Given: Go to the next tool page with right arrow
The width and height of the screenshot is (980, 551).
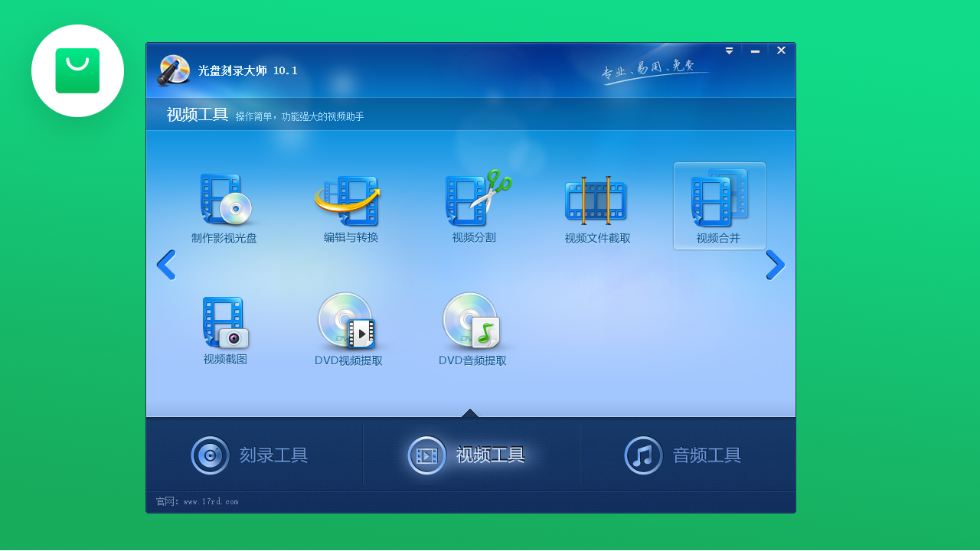Looking at the screenshot, I should (x=776, y=265).
